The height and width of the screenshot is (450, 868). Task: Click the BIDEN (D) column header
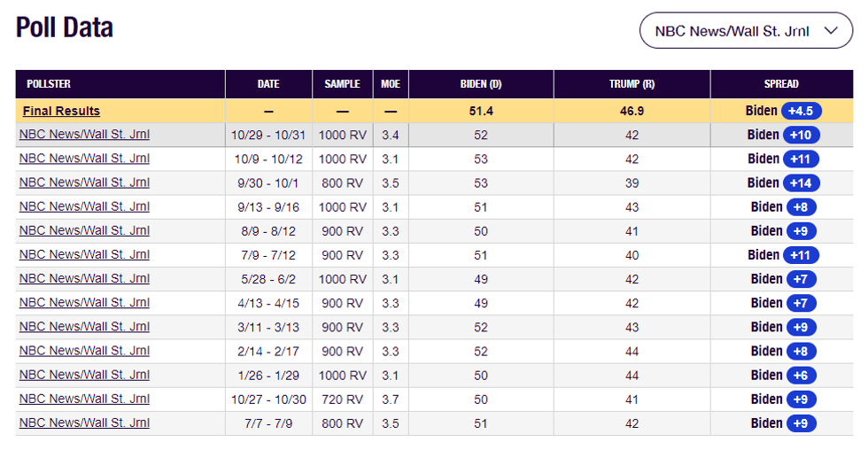[481, 84]
